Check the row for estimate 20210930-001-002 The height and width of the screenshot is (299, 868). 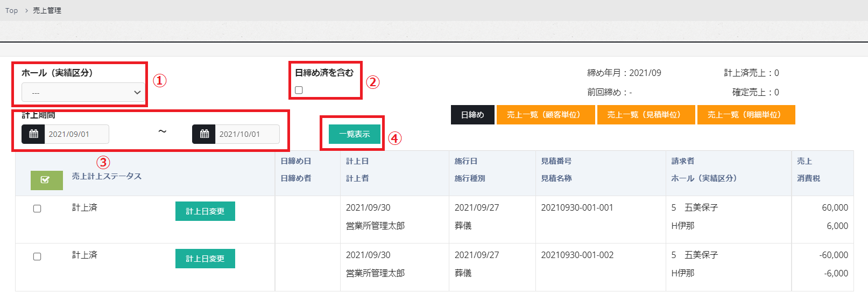37,256
